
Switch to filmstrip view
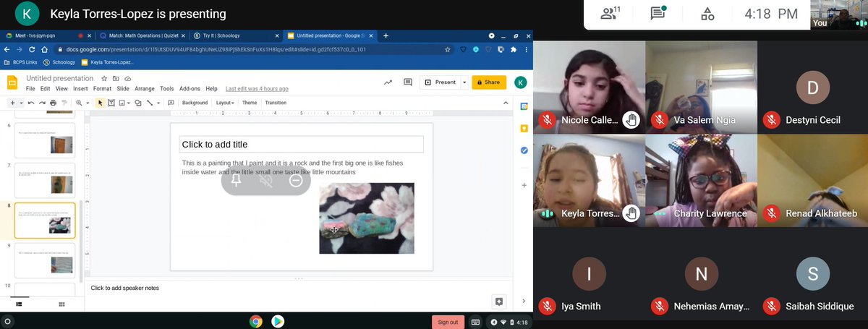[20, 304]
